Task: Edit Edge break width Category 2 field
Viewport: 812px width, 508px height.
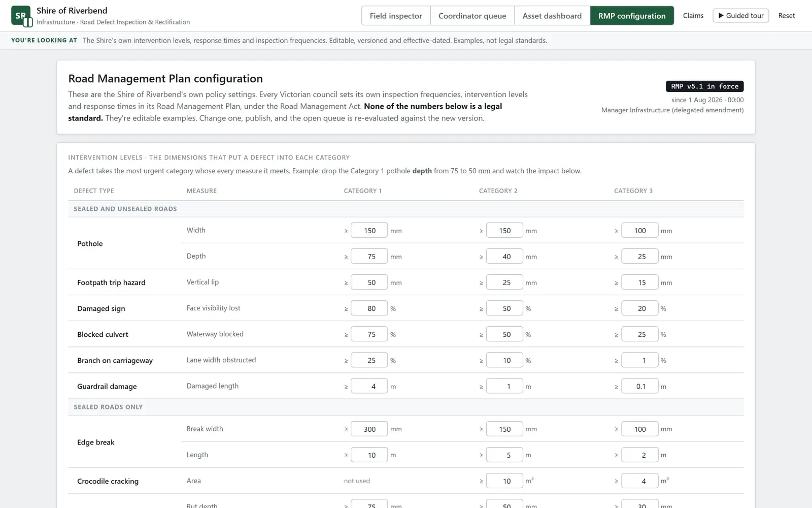Action: pos(504,429)
